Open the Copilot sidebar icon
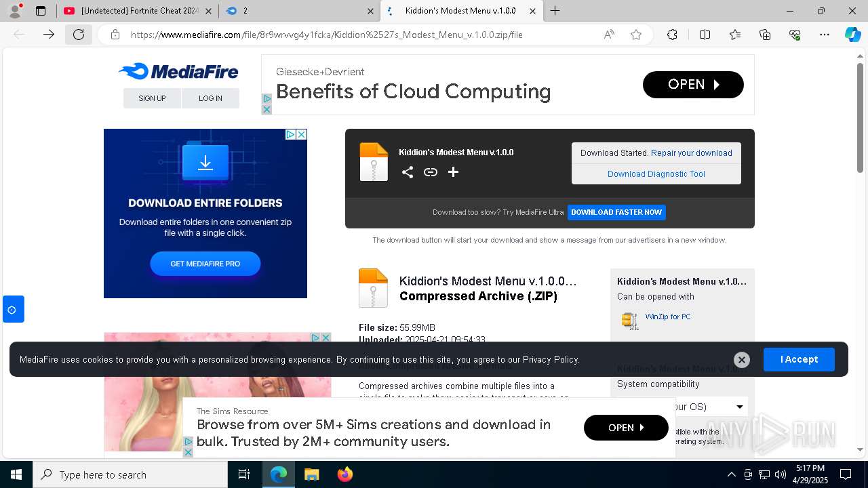The width and height of the screenshot is (868, 488). [x=852, y=35]
